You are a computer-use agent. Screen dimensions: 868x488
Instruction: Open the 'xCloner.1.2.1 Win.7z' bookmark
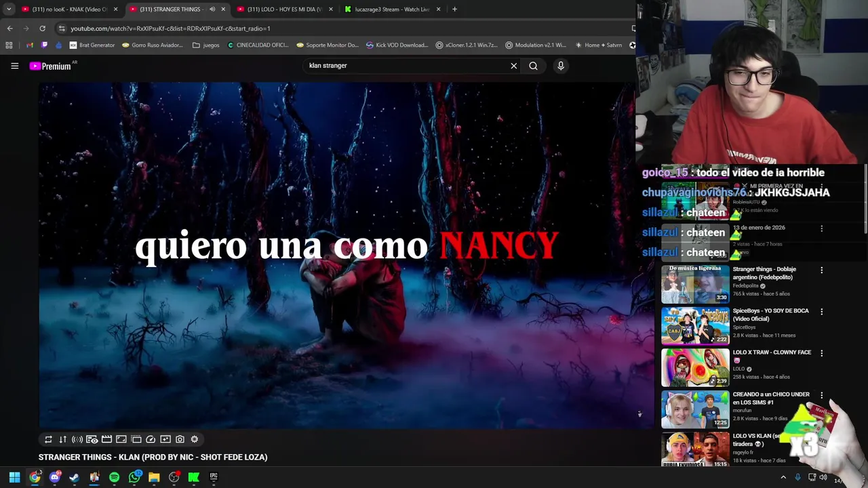(x=467, y=45)
